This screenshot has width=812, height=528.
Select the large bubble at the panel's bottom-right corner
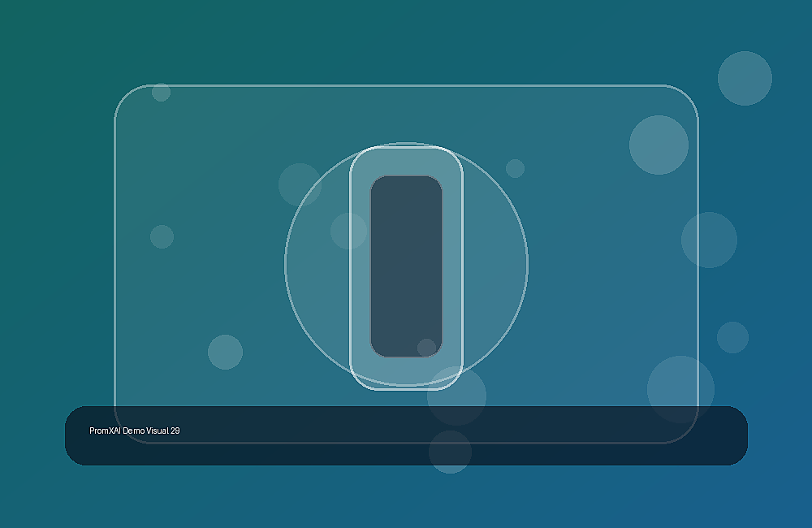pyautogui.click(x=680, y=389)
